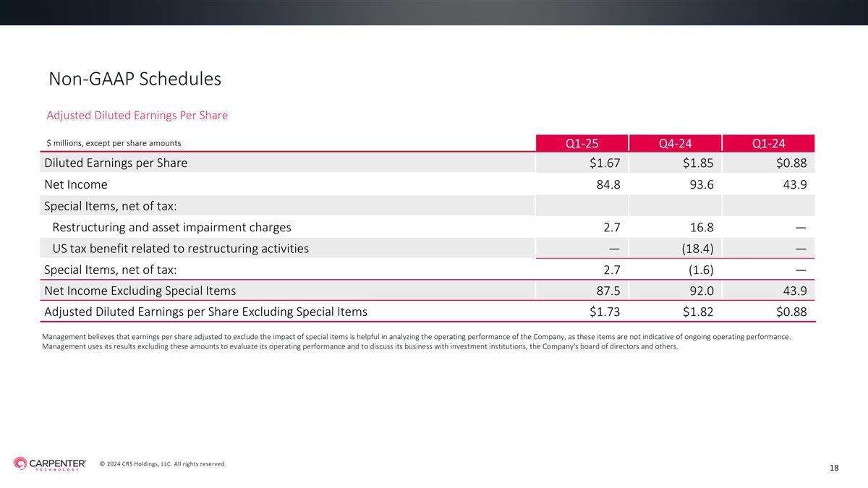The width and height of the screenshot is (868, 488).
Task: Click the 2024 CRS Holdings copyright text
Action: [x=163, y=464]
